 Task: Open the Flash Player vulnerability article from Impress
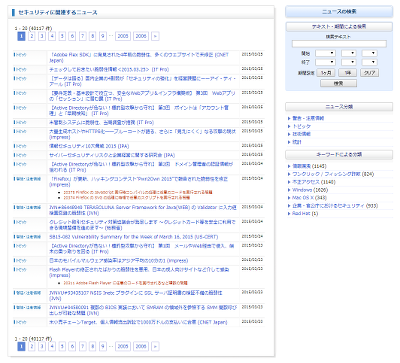coord(139,272)
